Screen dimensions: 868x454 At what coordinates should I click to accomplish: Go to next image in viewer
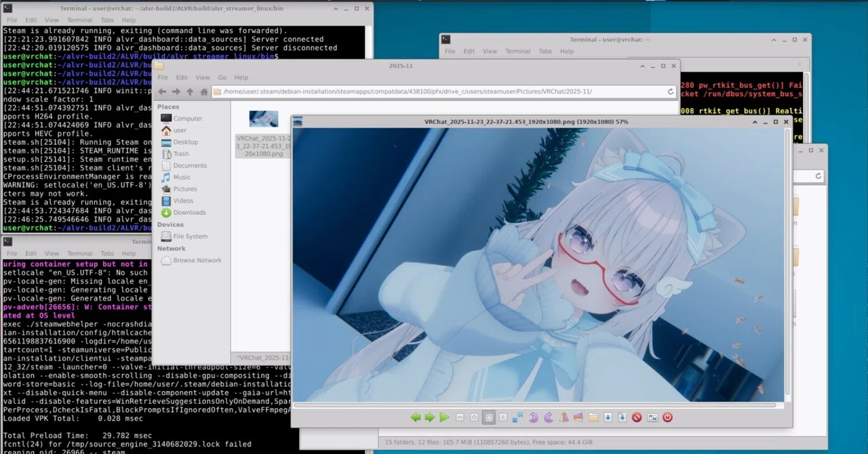tap(430, 417)
